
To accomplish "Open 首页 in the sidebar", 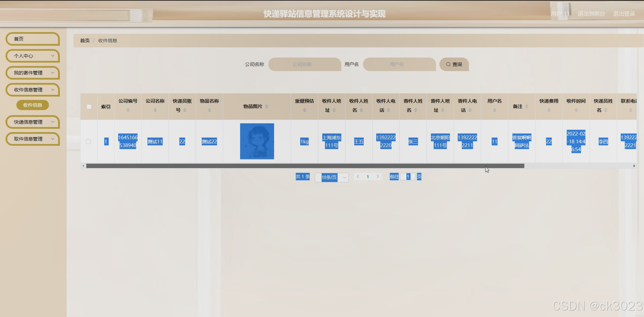I will coord(32,39).
